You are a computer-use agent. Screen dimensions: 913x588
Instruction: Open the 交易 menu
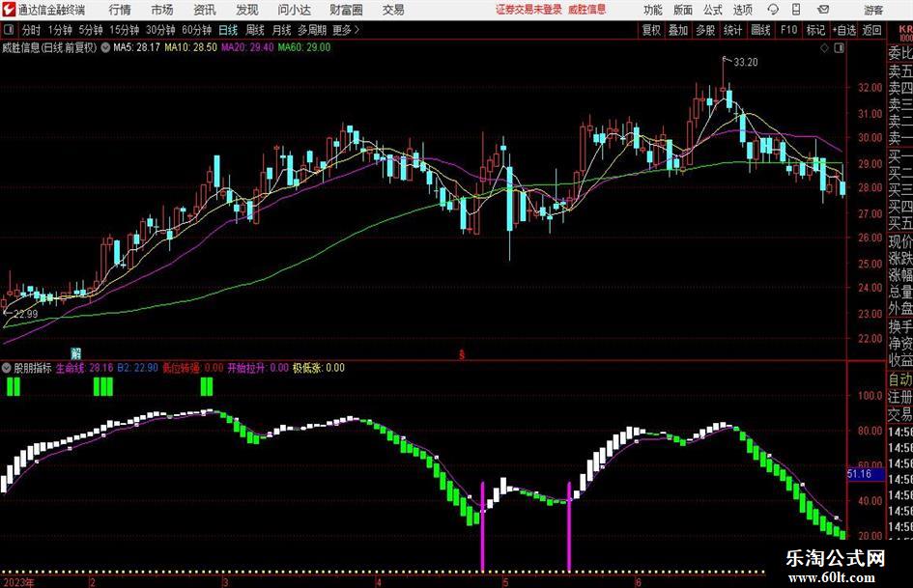[x=393, y=10]
